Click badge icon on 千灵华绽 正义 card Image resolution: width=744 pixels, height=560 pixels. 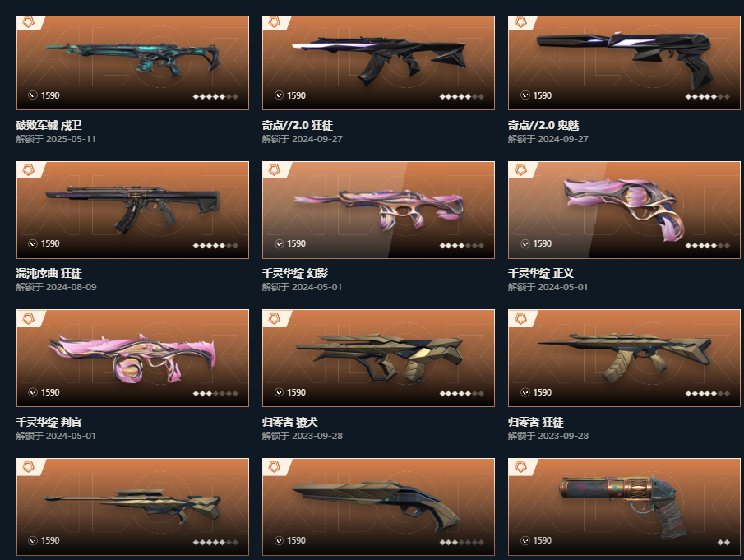(520, 170)
